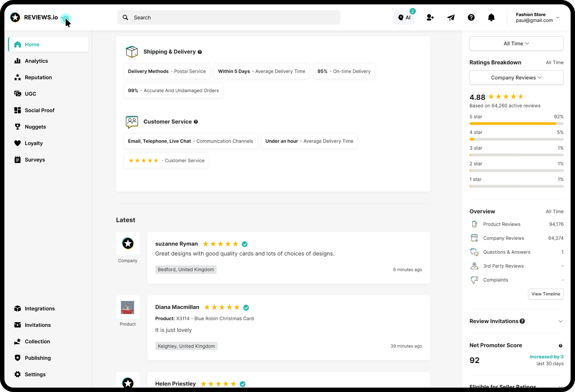The width and height of the screenshot is (575, 392).
Task: Open the notifications bell
Action: 491,18
